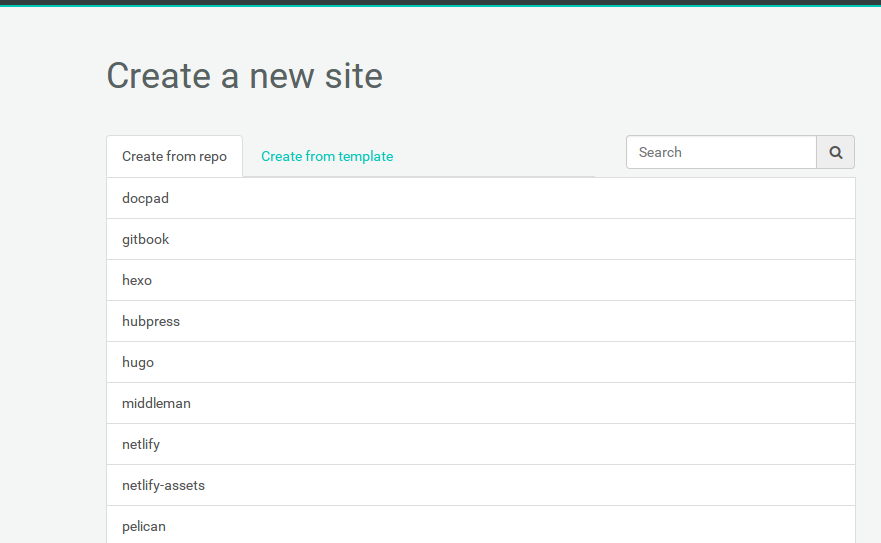Image resolution: width=881 pixels, height=543 pixels.
Task: Select the gitbook repo row
Action: tap(481, 239)
